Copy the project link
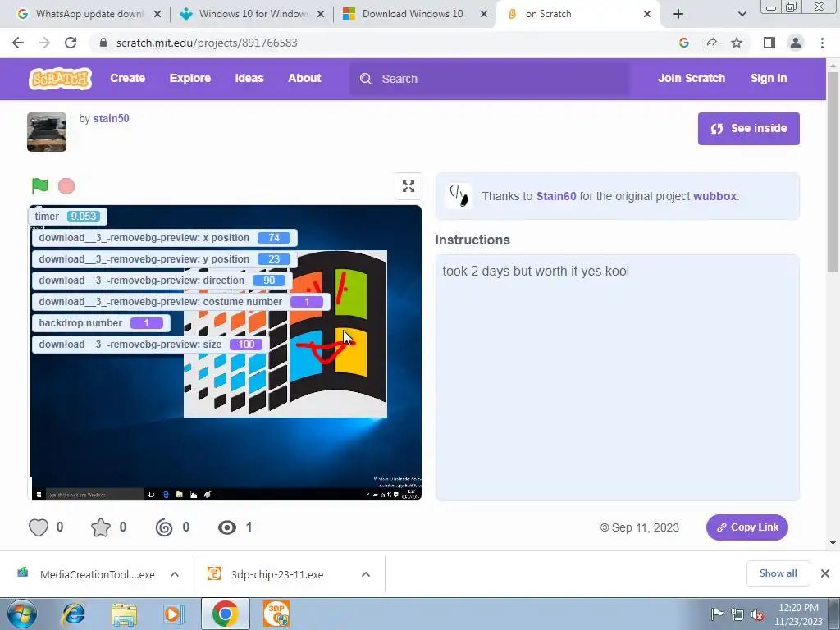This screenshot has width=840, height=630. 746,527
